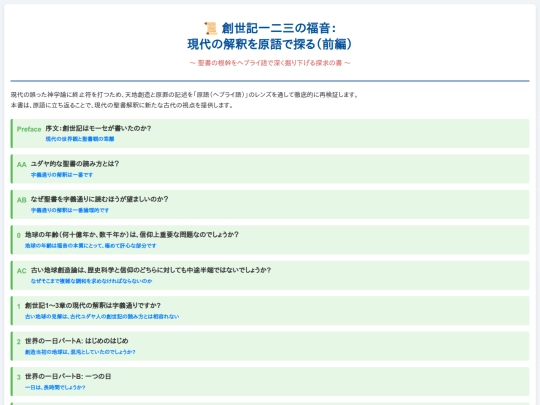This screenshot has width=540, height=405.
Task: Open sub-link 字義通りの解釈は一番論理的です
Action: coord(70,210)
